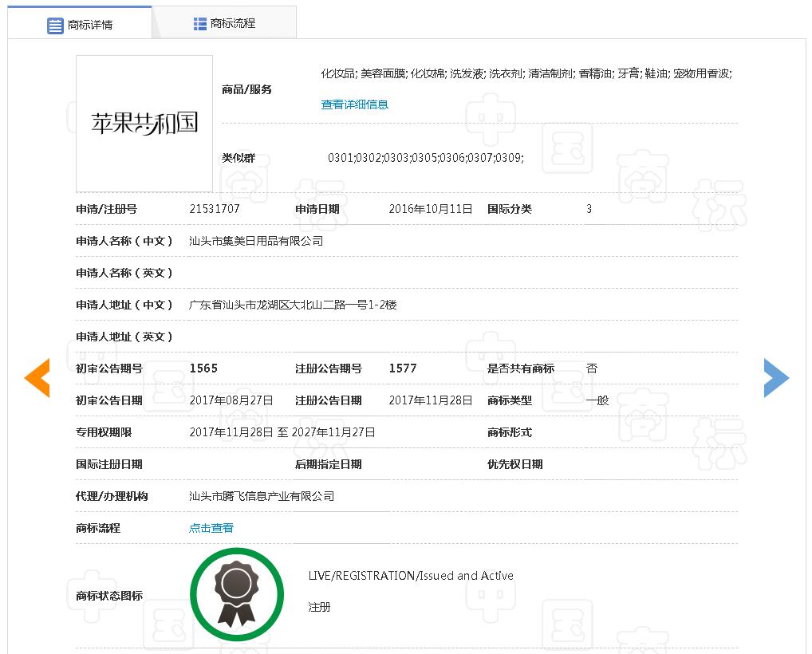This screenshot has height=654, width=812.
Task: Open the 查看详细信息 link
Action: click(354, 104)
